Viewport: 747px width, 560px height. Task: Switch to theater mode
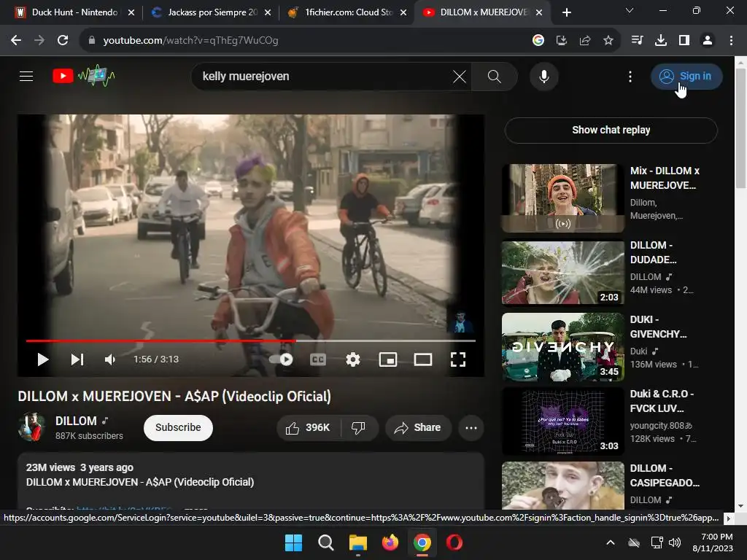click(422, 359)
